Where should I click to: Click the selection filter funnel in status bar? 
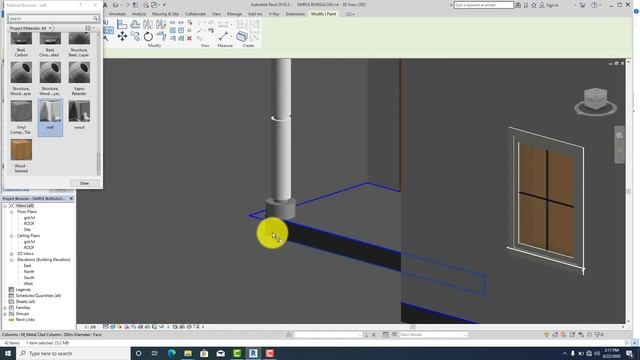click(x=598, y=335)
